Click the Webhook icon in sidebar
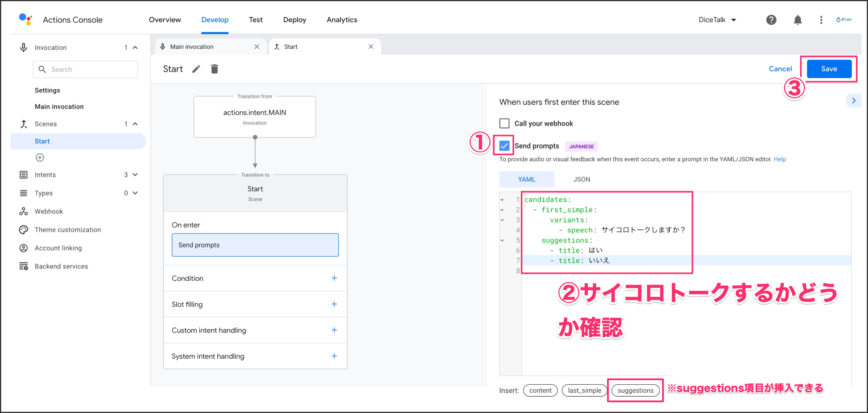The image size is (868, 413). (23, 211)
